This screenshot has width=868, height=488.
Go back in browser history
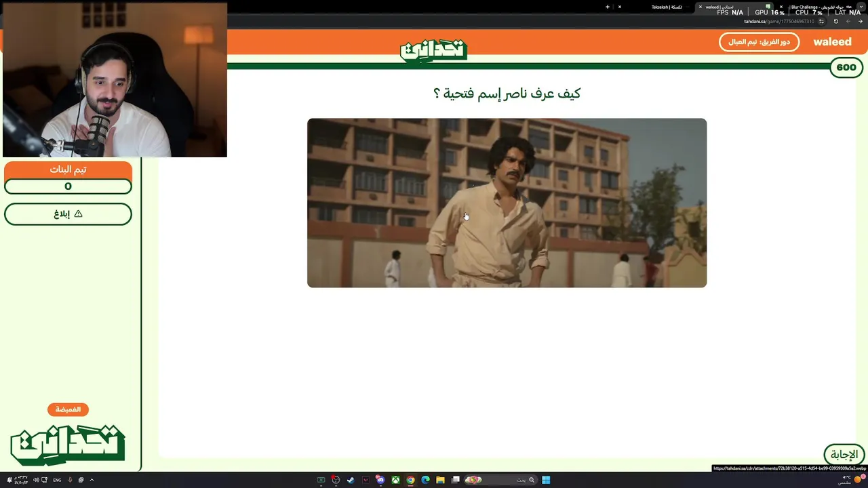pyautogui.click(x=848, y=21)
